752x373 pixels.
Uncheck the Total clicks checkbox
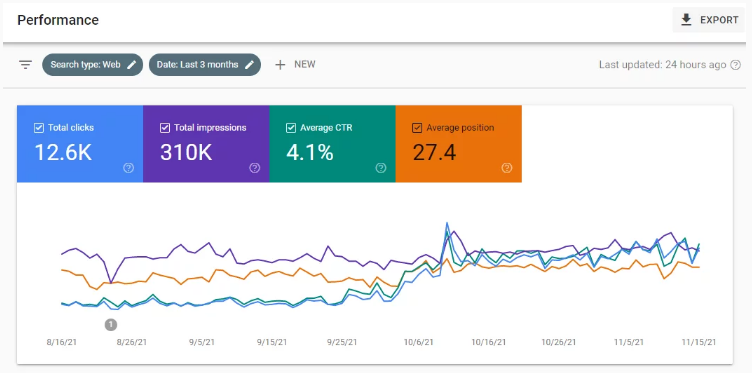[39, 128]
